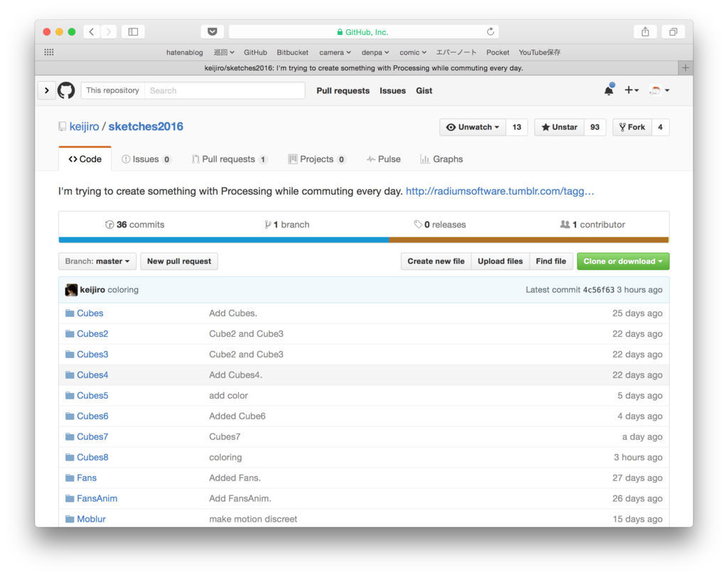
Task: Show all tabs with the tab overview icon
Action: (673, 31)
